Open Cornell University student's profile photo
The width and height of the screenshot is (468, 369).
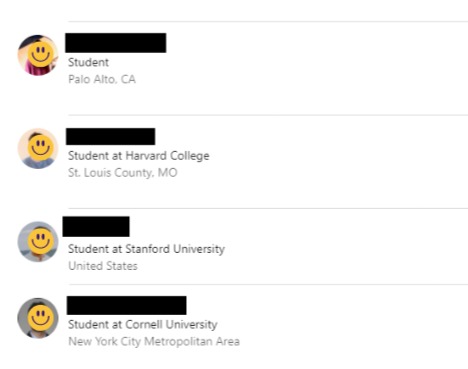pyautogui.click(x=38, y=318)
